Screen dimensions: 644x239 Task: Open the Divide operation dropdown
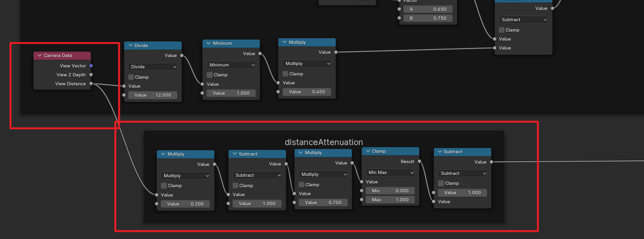(153, 67)
